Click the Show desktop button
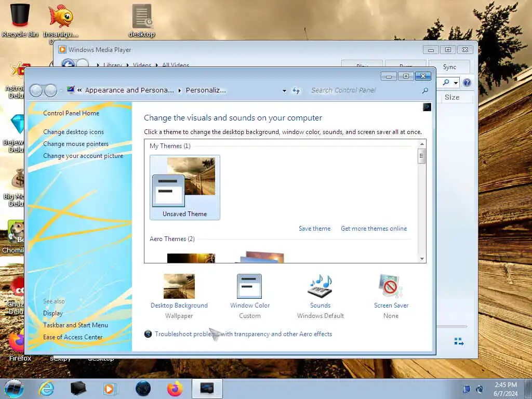The height and width of the screenshot is (399, 532). [x=528, y=389]
